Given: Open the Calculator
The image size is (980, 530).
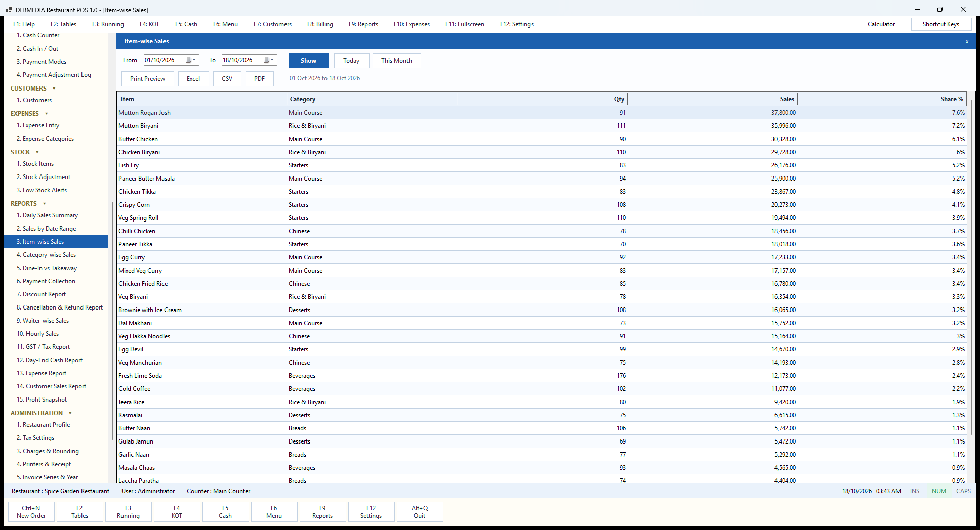Looking at the screenshot, I should pyautogui.click(x=881, y=24).
